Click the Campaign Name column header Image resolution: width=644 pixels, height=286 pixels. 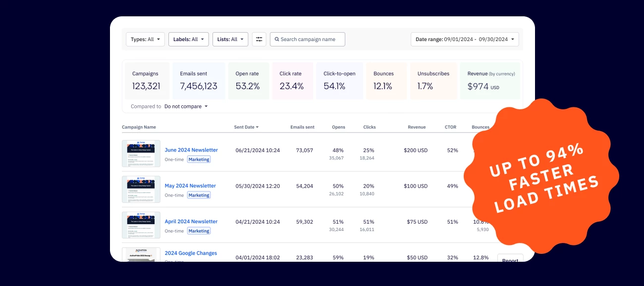(x=139, y=127)
